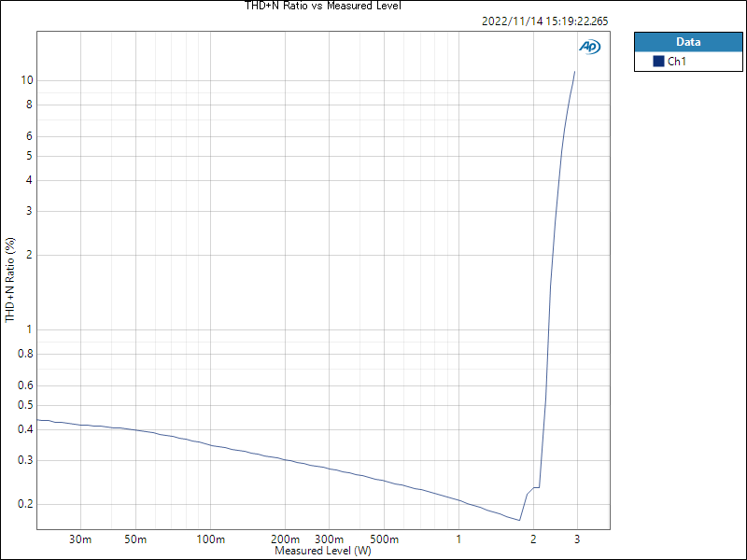This screenshot has height=560, width=747.
Task: Click the Y-axis tick label 0.2
Action: click(x=26, y=504)
